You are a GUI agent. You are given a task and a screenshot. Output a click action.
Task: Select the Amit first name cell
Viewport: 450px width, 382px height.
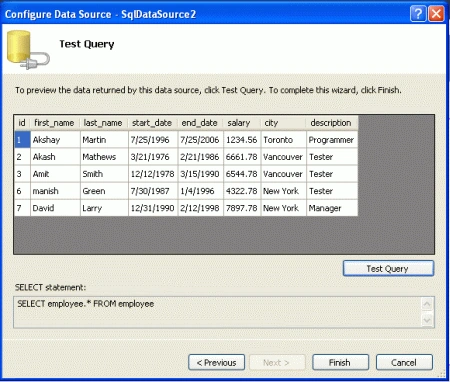(55, 174)
